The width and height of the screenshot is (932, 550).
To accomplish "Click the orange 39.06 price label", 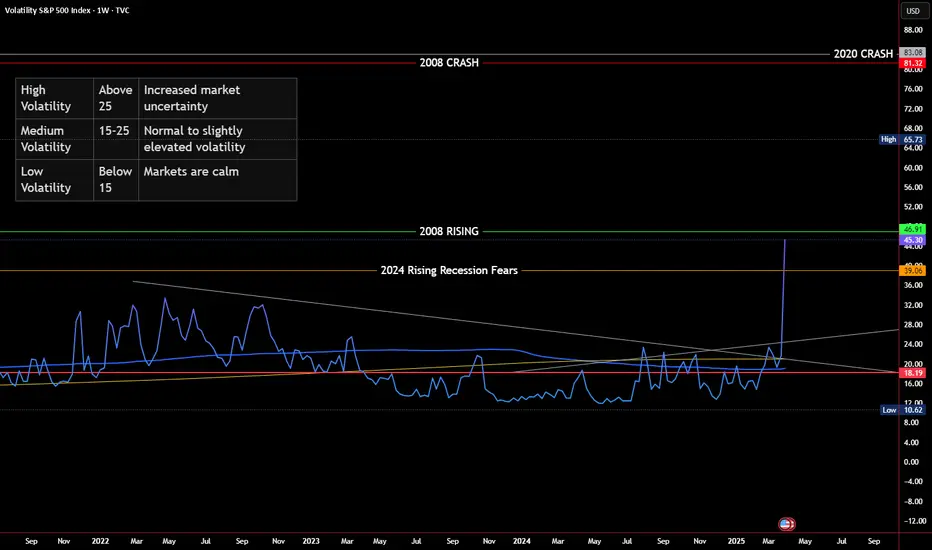I will point(912,271).
